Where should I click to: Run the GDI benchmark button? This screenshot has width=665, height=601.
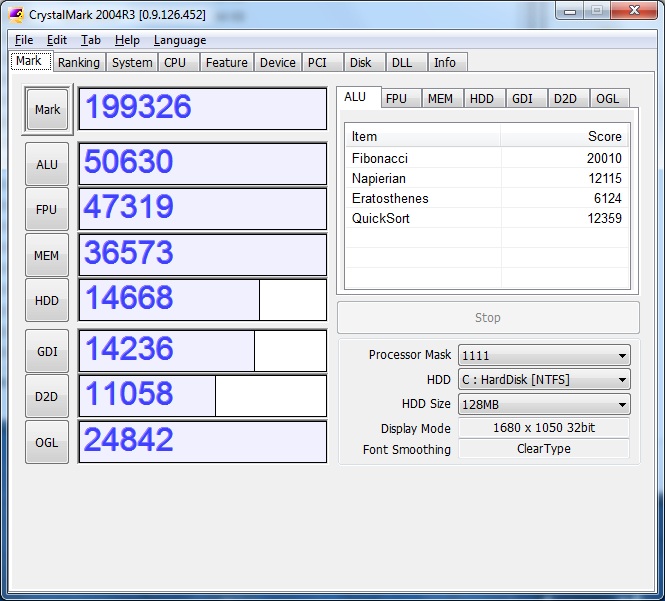[47, 351]
